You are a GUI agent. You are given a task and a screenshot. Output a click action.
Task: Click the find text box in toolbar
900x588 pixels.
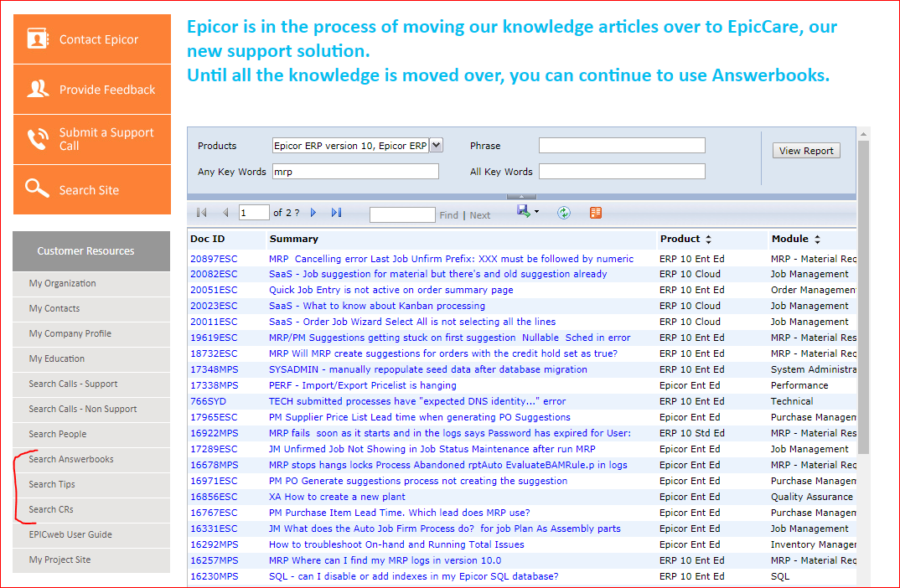(402, 214)
